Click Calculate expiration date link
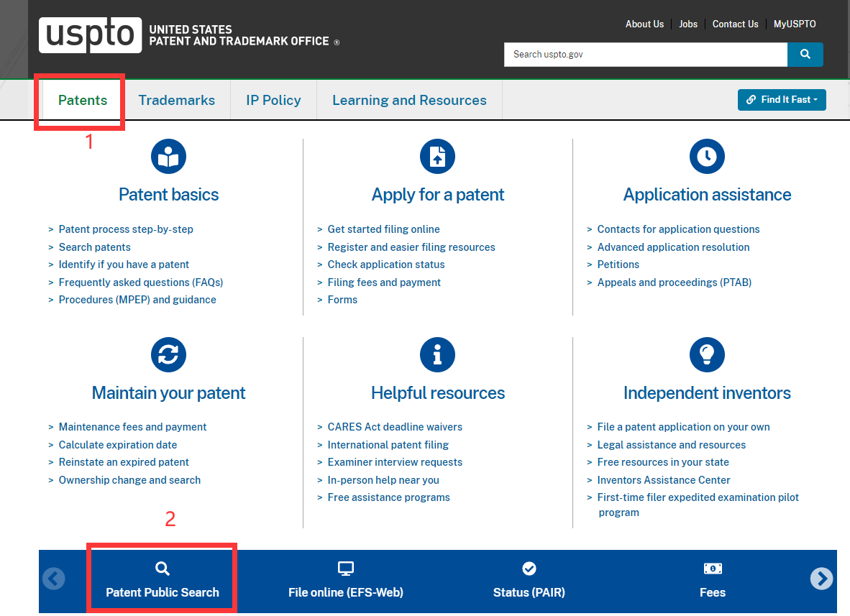850x616 pixels. point(118,445)
